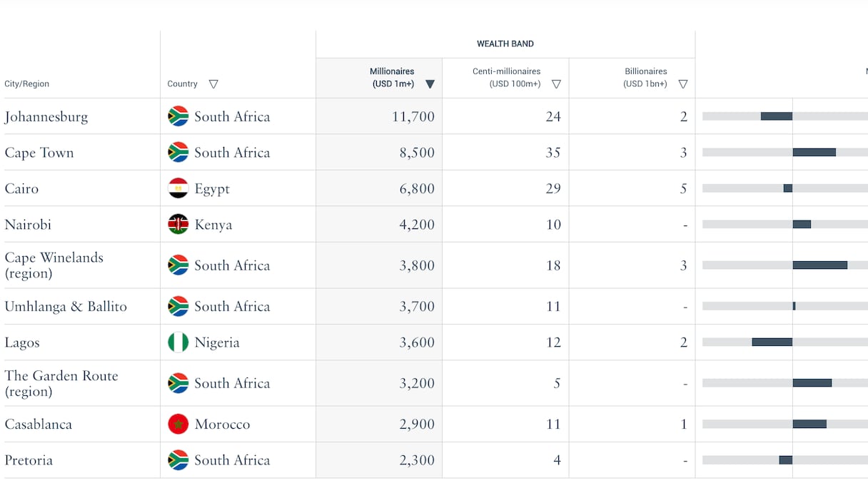Click Cairo's millionaires value 6,800
The width and height of the screenshot is (868, 488).
click(x=417, y=189)
